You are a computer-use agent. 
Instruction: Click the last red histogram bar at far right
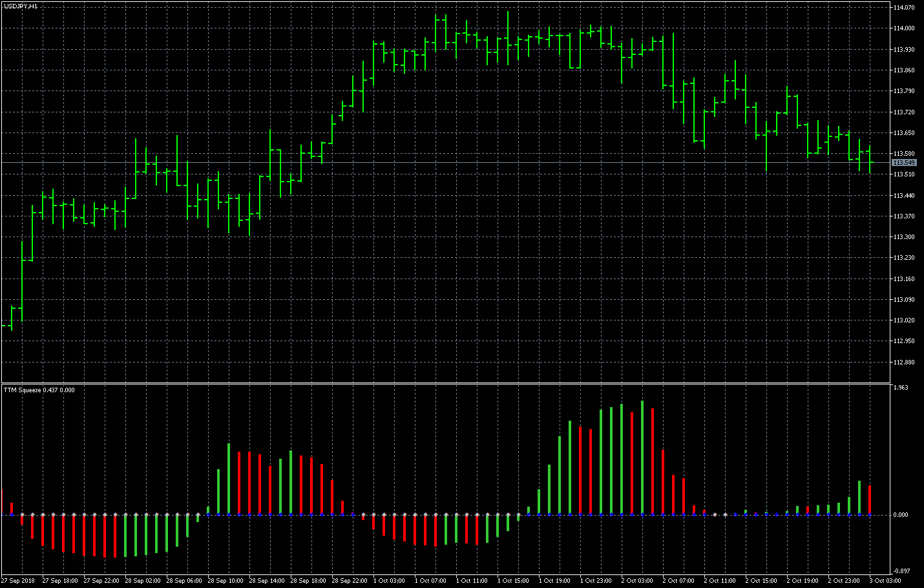pos(870,499)
